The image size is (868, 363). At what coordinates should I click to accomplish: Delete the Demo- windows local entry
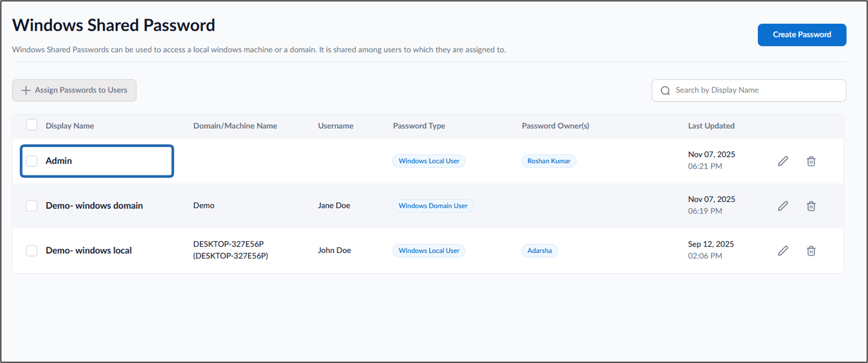pyautogui.click(x=811, y=251)
